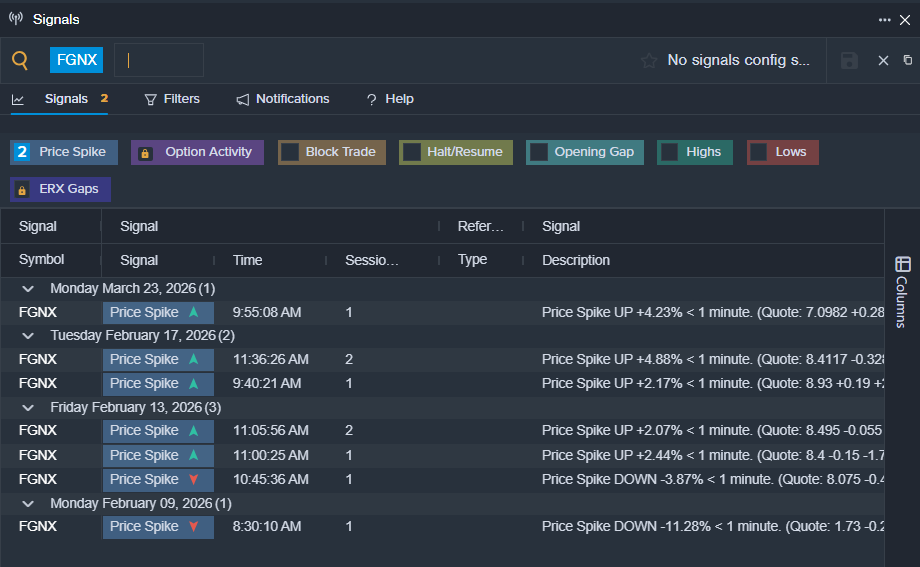The height and width of the screenshot is (567, 920).
Task: Collapse the Friday February 13, 2026 group
Action: (x=28, y=408)
